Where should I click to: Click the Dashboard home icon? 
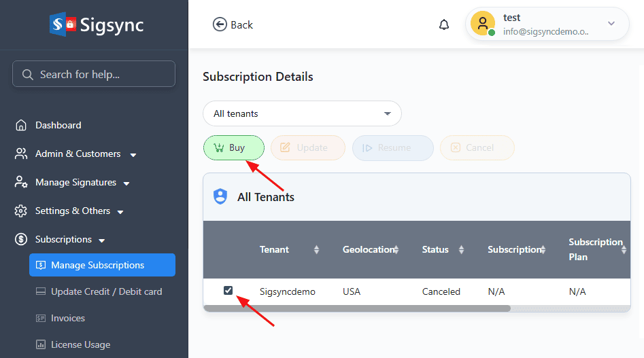[x=21, y=126]
